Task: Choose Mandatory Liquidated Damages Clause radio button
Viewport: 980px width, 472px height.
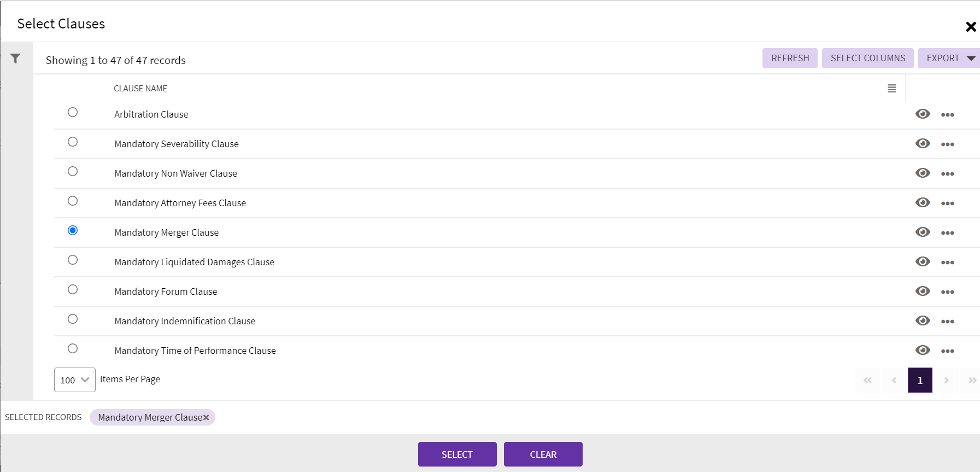Action: click(73, 260)
